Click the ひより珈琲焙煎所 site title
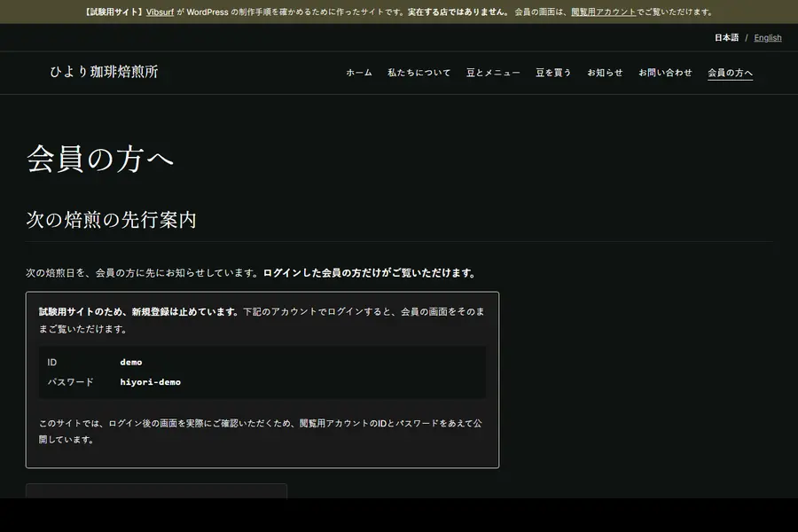The image size is (798, 532). 104,72
